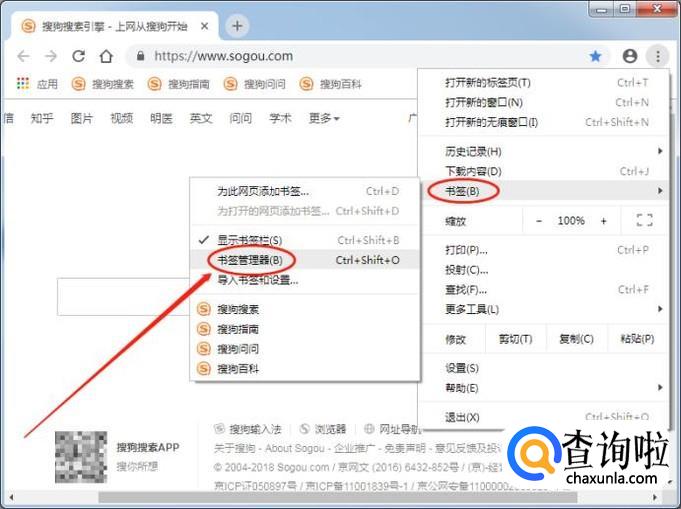This screenshot has width=681, height=509.
Task: Open the 图片 navigation link
Action: pos(82,118)
